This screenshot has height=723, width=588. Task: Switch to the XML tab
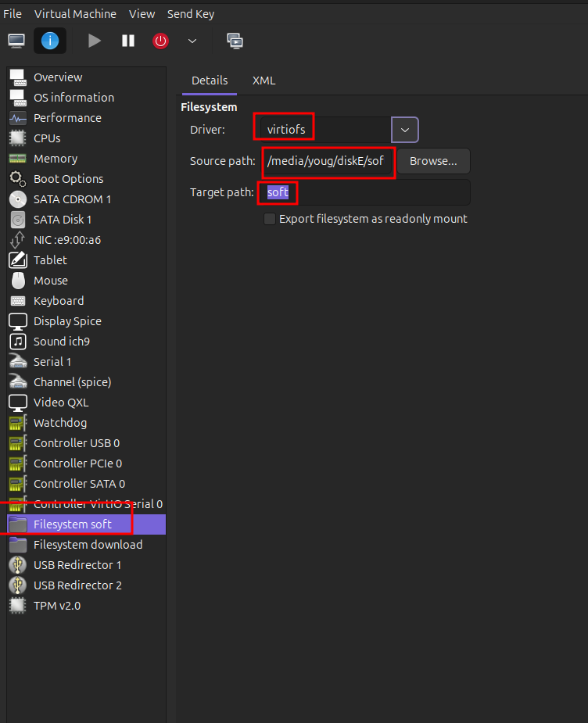264,81
